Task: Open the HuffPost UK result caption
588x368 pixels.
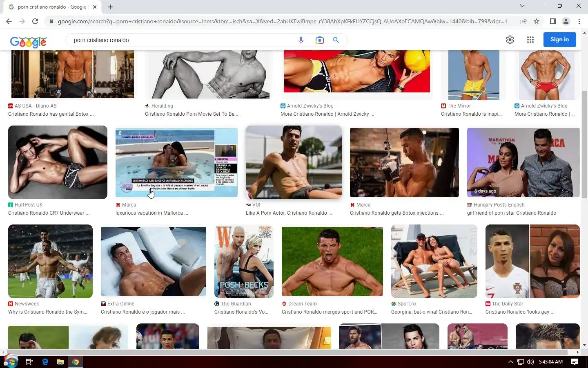Action: point(49,213)
